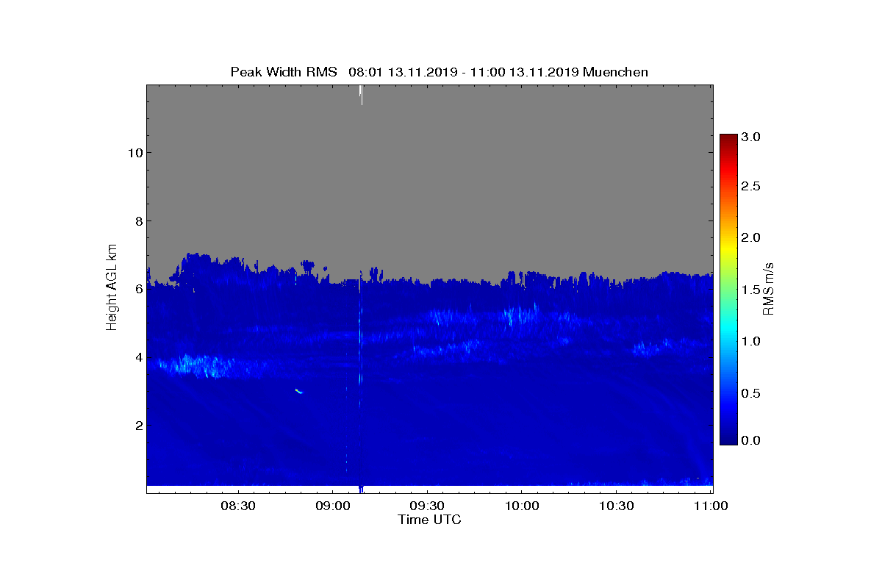Viewport: 882px width, 588px height.
Task: Click the '11:00' time tick label
Action: coord(711,506)
